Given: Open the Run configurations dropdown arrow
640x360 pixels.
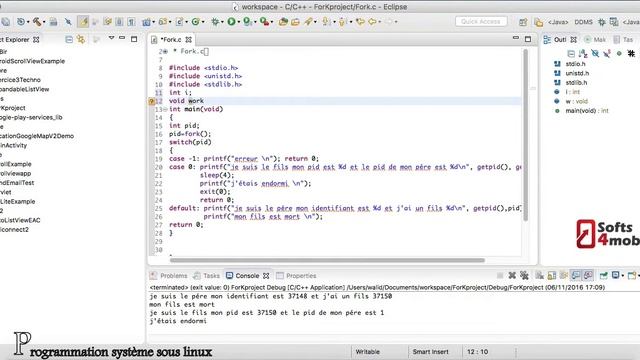Looking at the screenshot, I should click(238, 22).
